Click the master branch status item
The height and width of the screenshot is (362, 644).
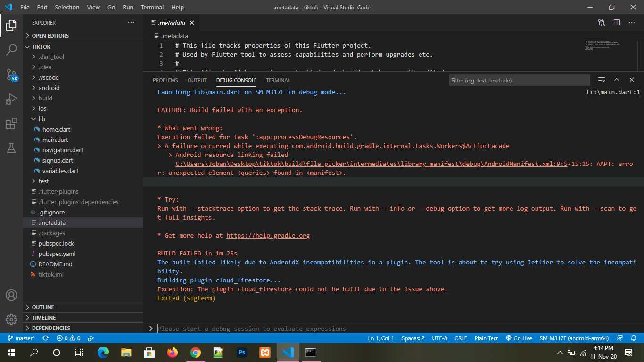coord(21,338)
